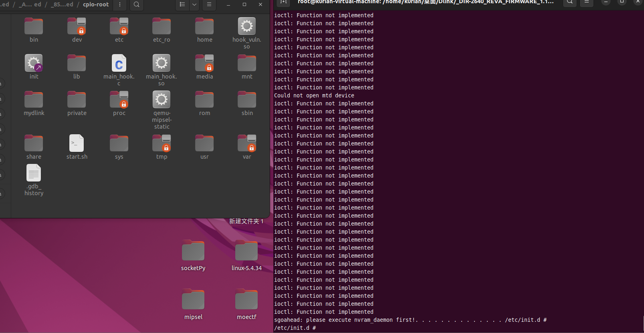This screenshot has height=333, width=644.
Task: Open the sbin folder
Action: click(247, 103)
